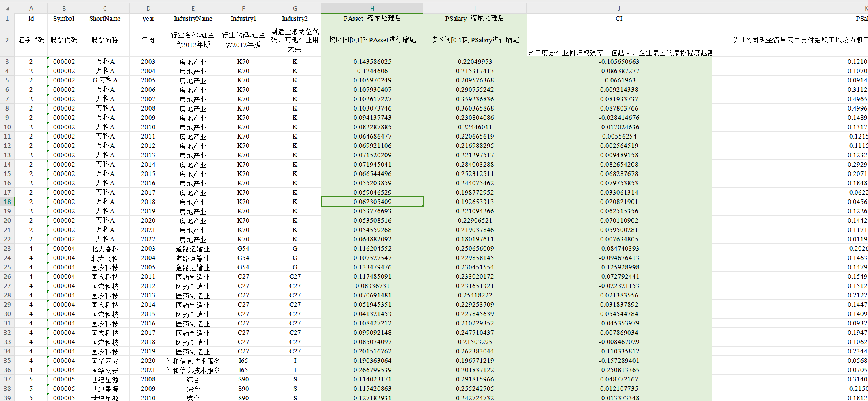Click the 'Symbol' header cell
The image size is (868, 401).
(x=64, y=18)
